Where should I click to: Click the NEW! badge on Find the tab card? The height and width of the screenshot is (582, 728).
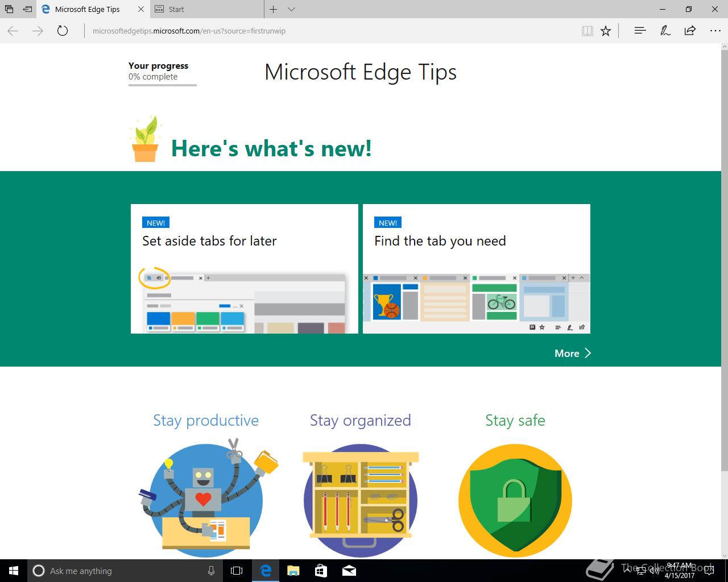coord(388,223)
